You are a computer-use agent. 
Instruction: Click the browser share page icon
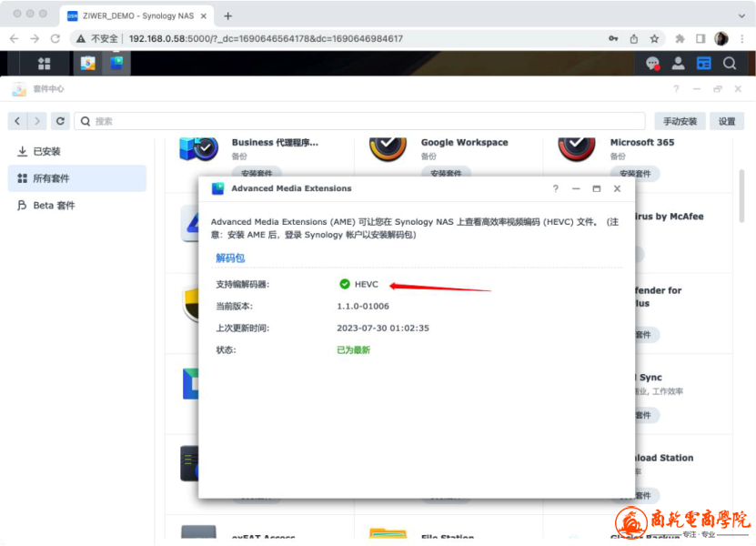[x=634, y=38]
